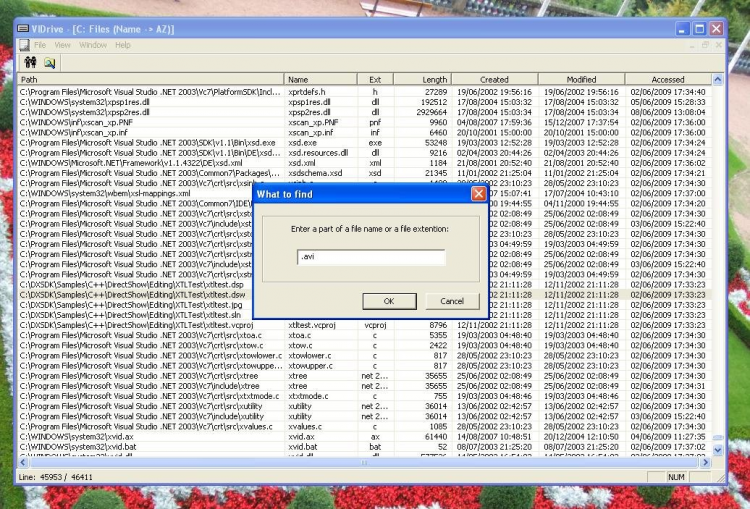Viewport: 750px width, 509px height.
Task: Select the xtxtmode.c name cell
Action: click(308, 396)
